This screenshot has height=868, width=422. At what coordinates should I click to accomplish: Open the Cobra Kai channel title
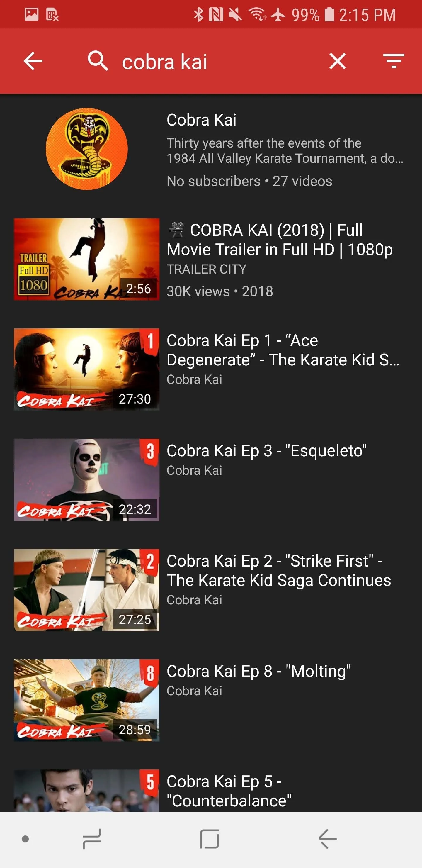(201, 120)
